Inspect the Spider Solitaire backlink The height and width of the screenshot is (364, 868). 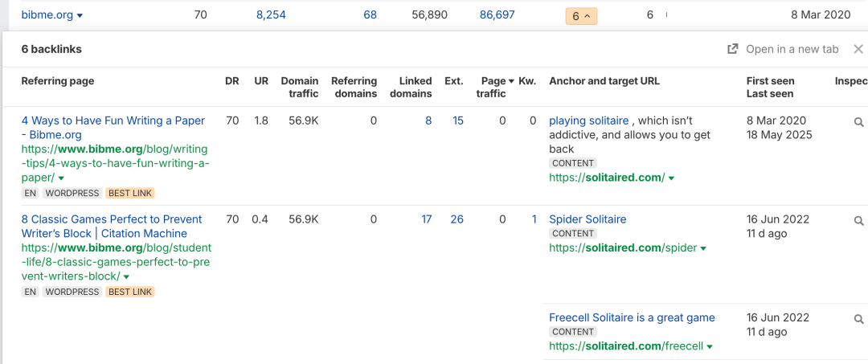point(858,221)
